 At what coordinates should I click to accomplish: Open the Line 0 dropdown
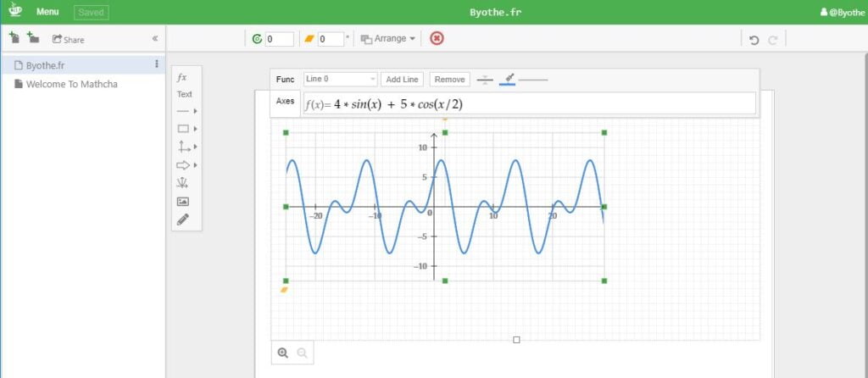click(x=341, y=79)
